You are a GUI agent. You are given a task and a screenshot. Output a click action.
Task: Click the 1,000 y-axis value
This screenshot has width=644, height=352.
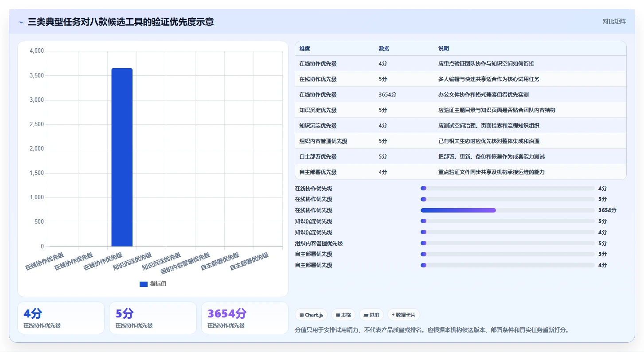(x=37, y=197)
